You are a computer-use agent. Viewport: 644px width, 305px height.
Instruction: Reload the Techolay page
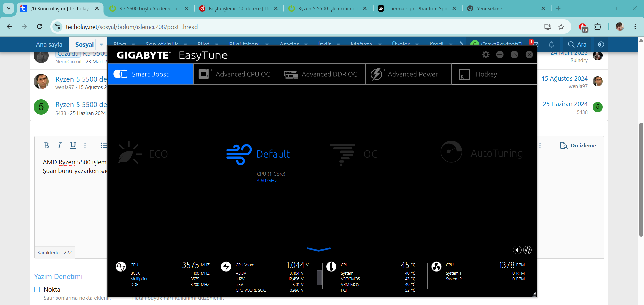tap(39, 27)
